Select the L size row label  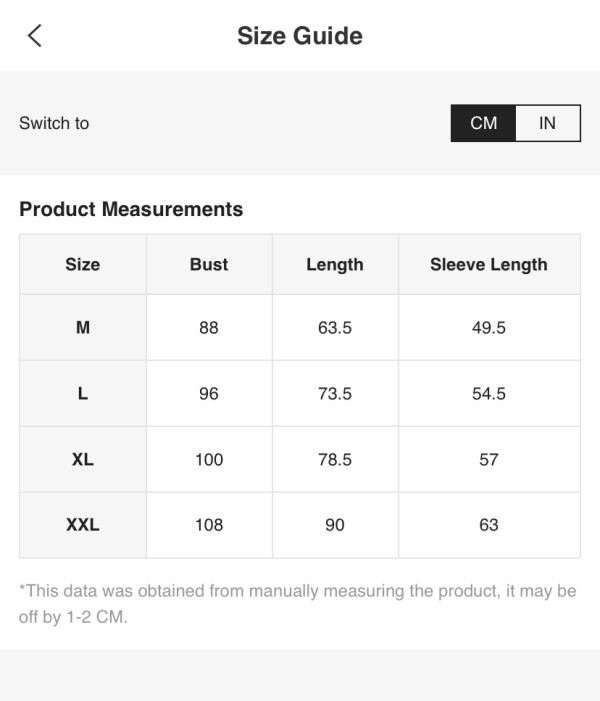83,393
